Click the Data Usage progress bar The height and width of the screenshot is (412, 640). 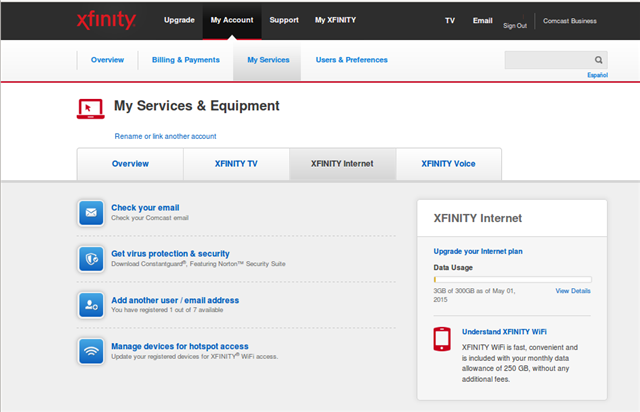point(512,280)
